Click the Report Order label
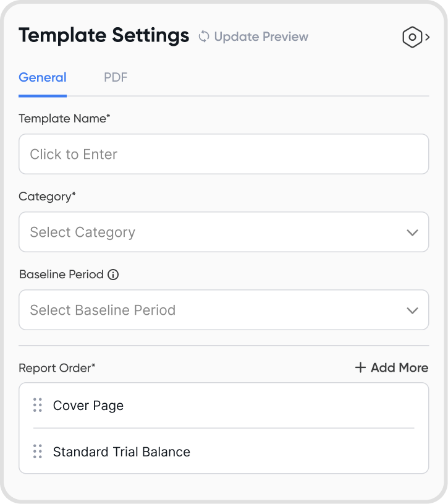Screen dimensions: 448x504 (57, 367)
